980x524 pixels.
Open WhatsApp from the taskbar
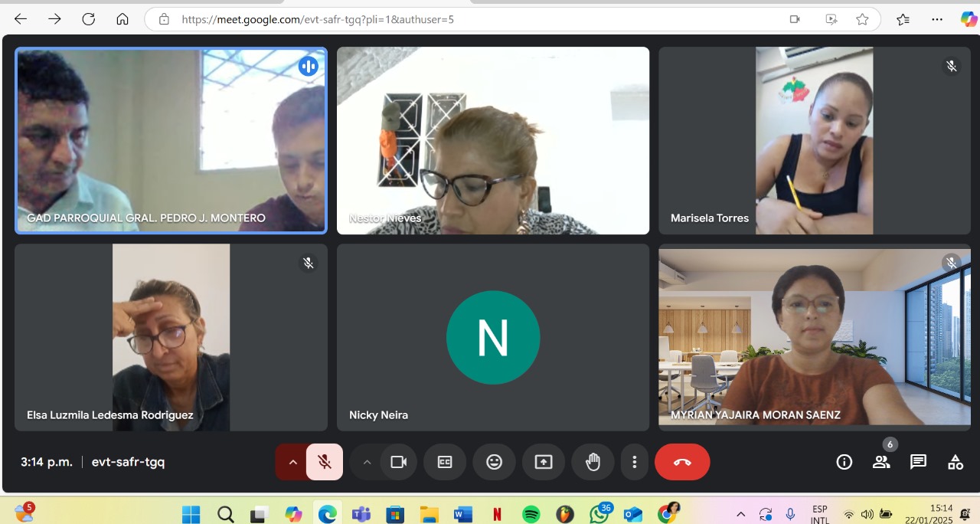coord(599,514)
